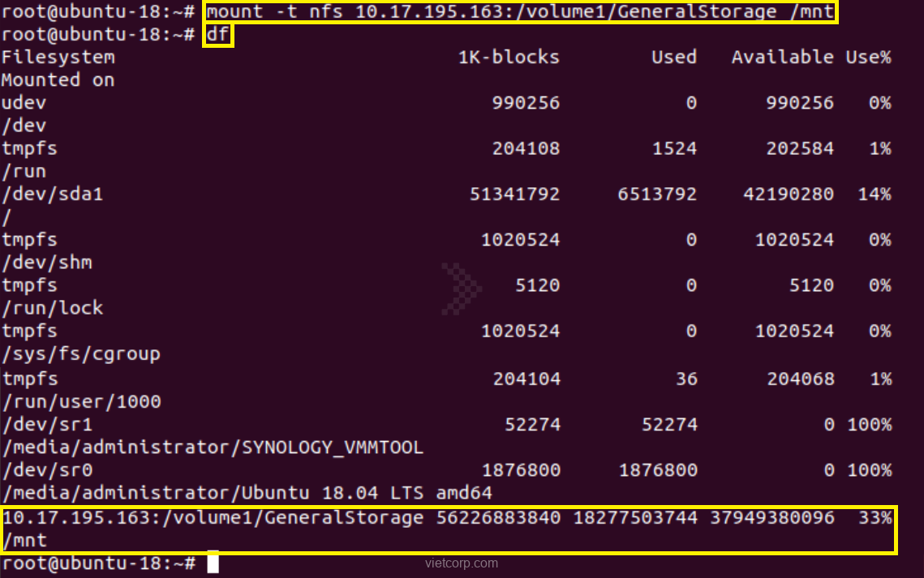Click the vietcorp.com watermark text
Image resolution: width=924 pixels, height=578 pixels.
(x=462, y=563)
